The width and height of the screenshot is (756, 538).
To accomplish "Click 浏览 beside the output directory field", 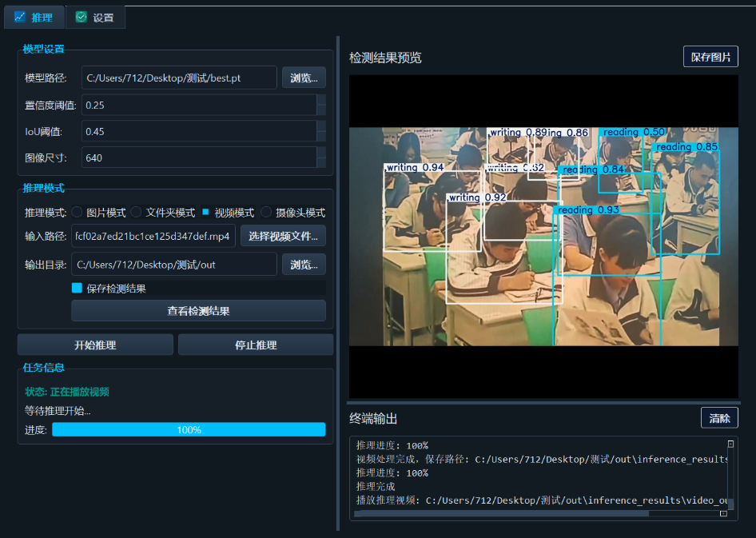I will [304, 264].
